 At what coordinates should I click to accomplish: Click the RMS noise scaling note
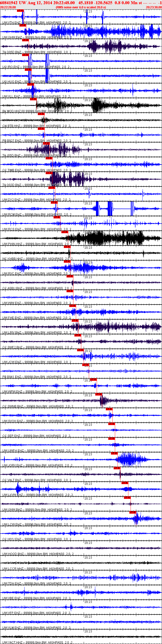tap(81, 7)
